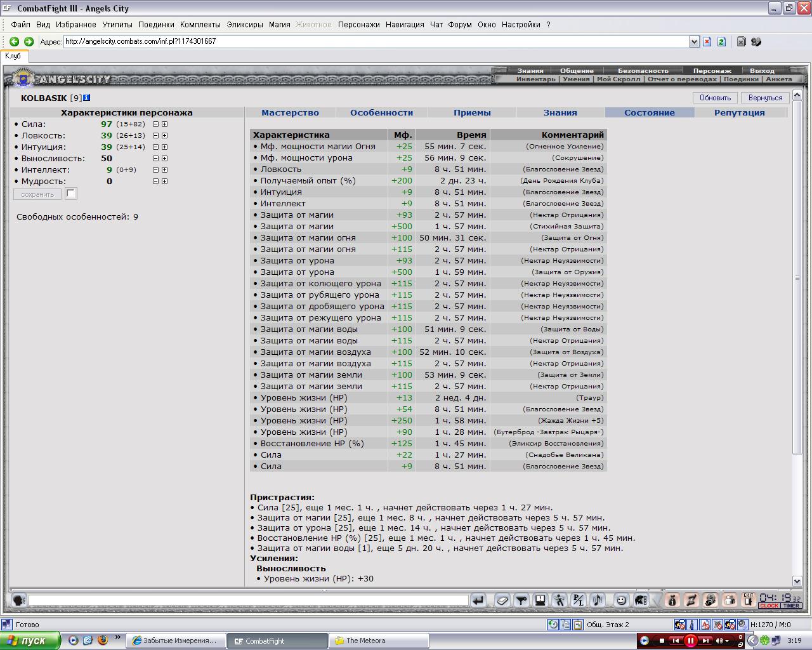Expand hidden system tray icons arrow
This screenshot has height=650, width=812.
click(752, 640)
